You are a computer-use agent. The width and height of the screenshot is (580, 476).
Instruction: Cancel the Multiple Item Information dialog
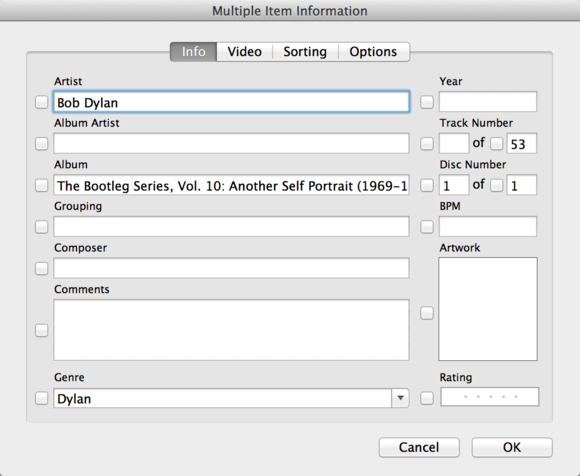point(419,448)
